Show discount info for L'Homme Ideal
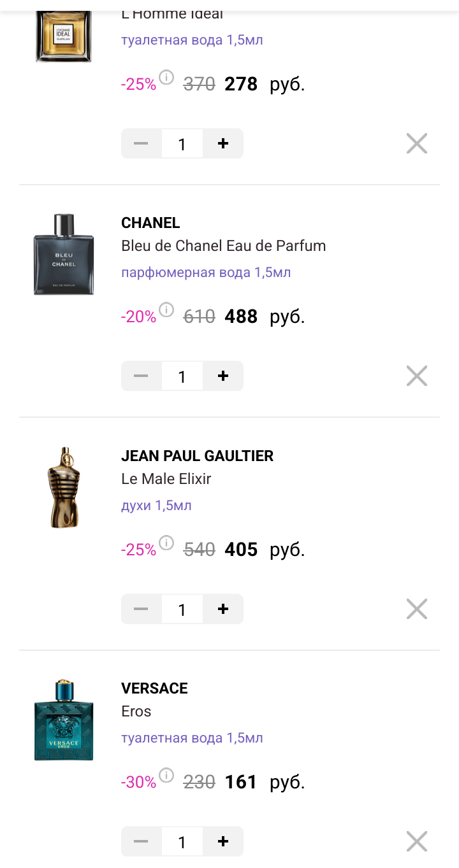The height and width of the screenshot is (868, 459). (166, 78)
